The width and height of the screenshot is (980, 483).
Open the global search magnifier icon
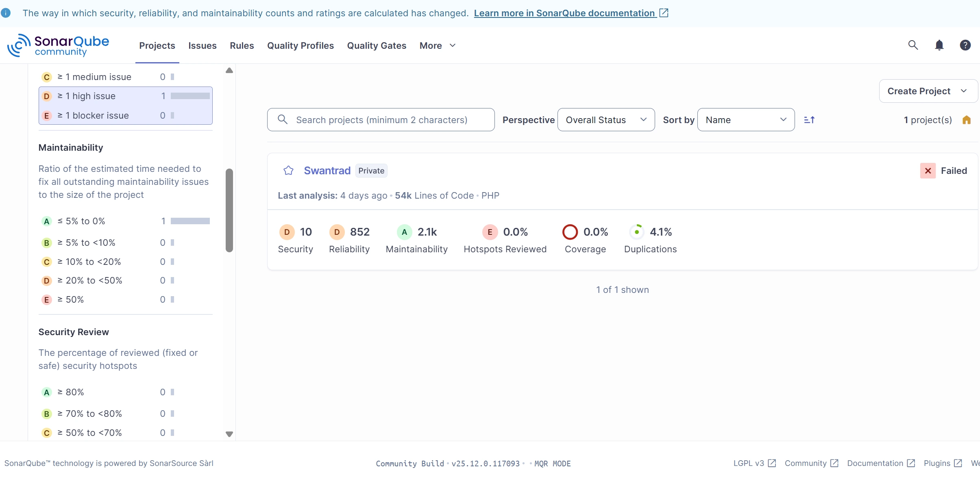coord(912,45)
